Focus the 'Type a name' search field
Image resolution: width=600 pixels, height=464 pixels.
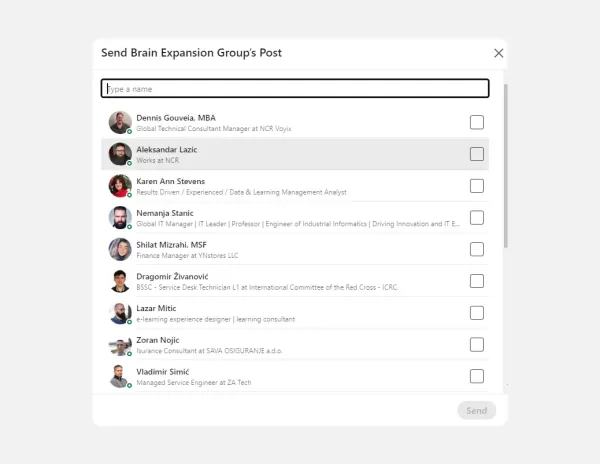pyautogui.click(x=295, y=89)
